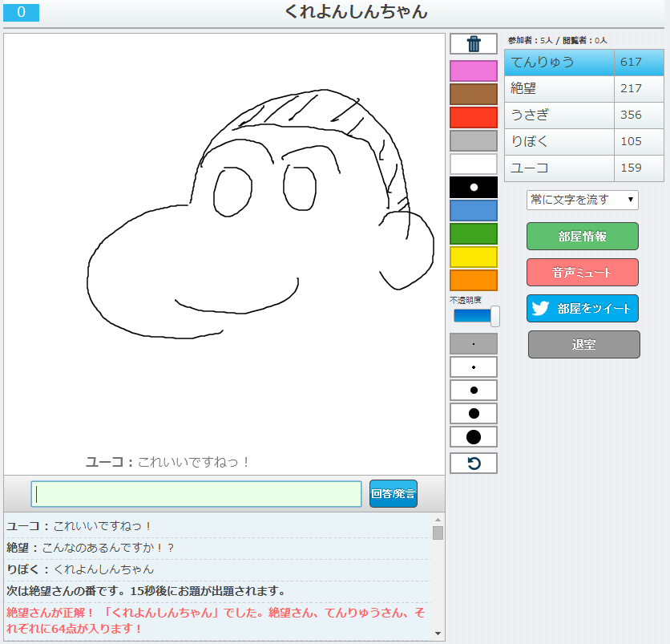Click the 不透明度 opacity slider
This screenshot has width=670, height=644.
[x=475, y=316]
